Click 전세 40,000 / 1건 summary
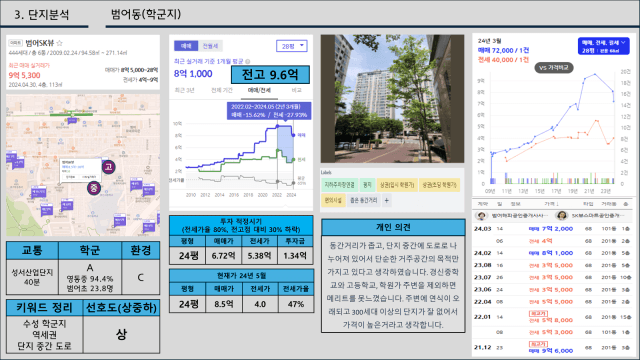The image size is (640, 360). pyautogui.click(x=503, y=60)
